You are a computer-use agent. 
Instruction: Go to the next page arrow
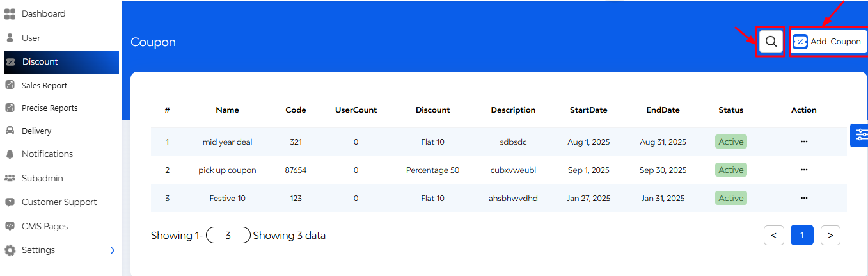click(830, 235)
